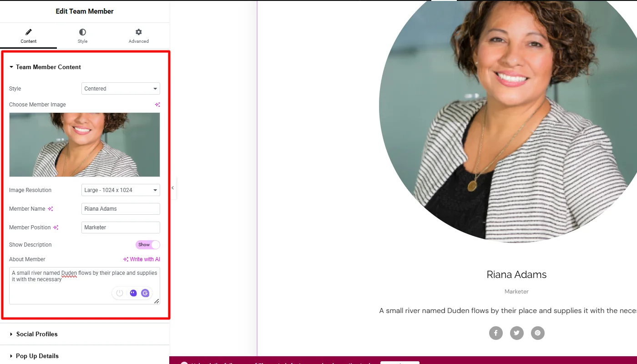Click the purple assistant icon in textarea
This screenshot has height=364, width=637.
133,293
